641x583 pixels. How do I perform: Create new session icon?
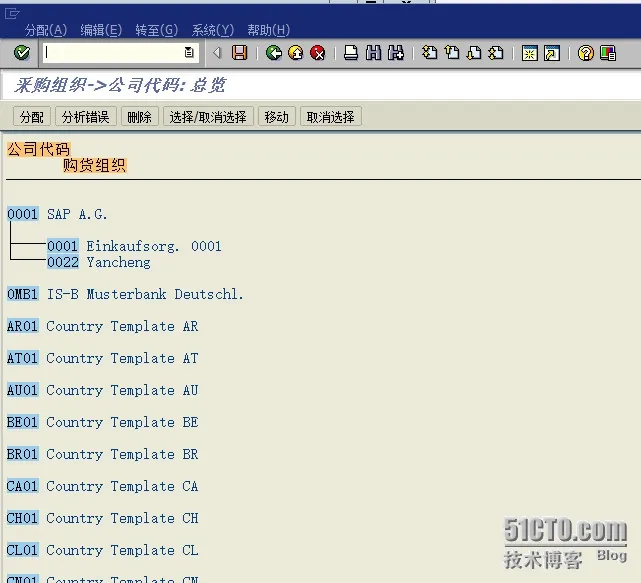(529, 53)
